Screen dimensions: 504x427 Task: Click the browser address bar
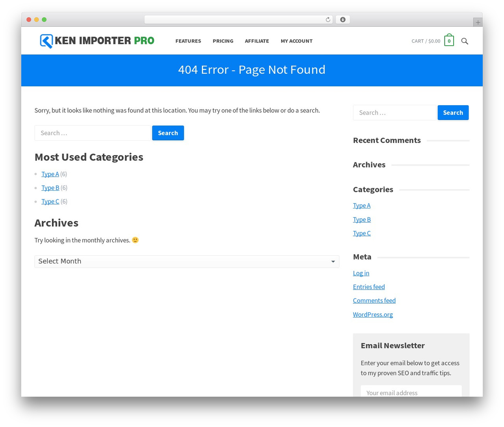pyautogui.click(x=238, y=20)
